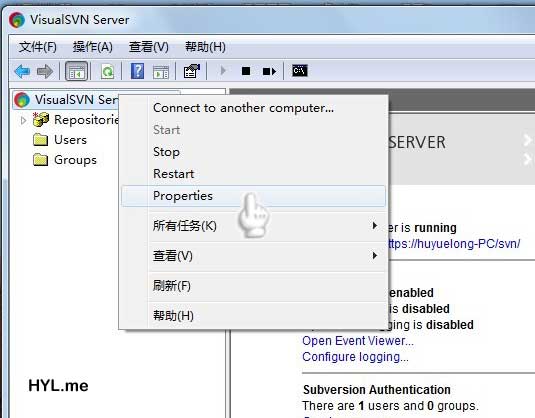Select Repositories label in the tree
Viewport: 535px width, 418px height.
(86, 120)
